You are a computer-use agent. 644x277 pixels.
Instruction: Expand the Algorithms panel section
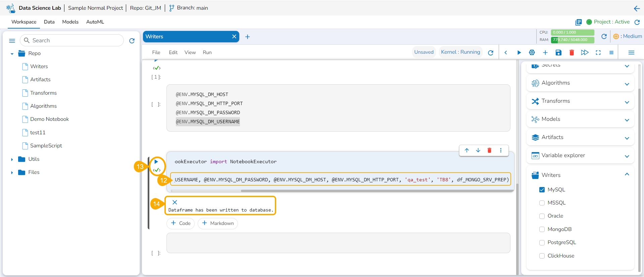(x=627, y=83)
